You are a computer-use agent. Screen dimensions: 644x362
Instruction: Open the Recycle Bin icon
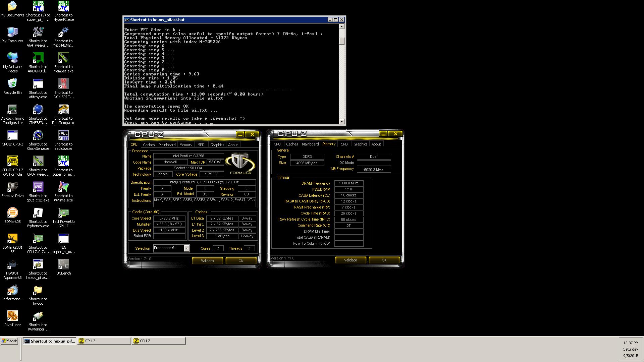[12, 86]
